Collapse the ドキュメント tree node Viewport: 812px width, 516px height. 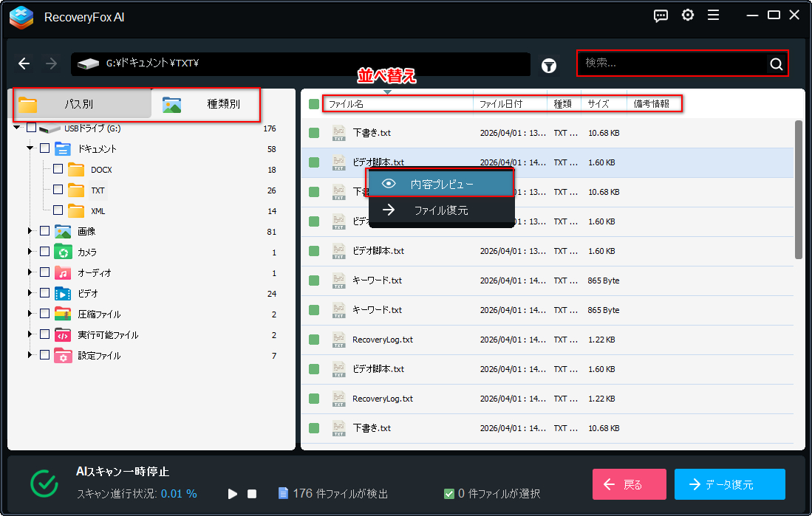pos(30,148)
